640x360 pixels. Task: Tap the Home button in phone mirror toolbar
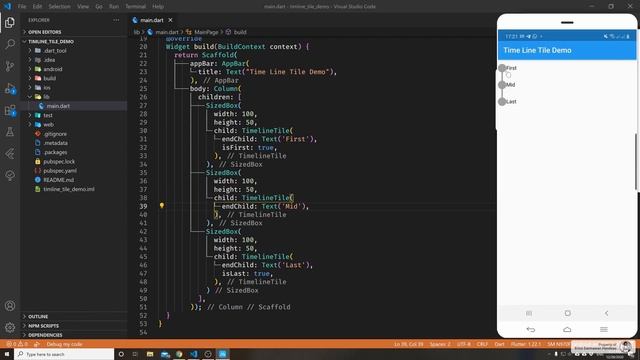pos(567,329)
